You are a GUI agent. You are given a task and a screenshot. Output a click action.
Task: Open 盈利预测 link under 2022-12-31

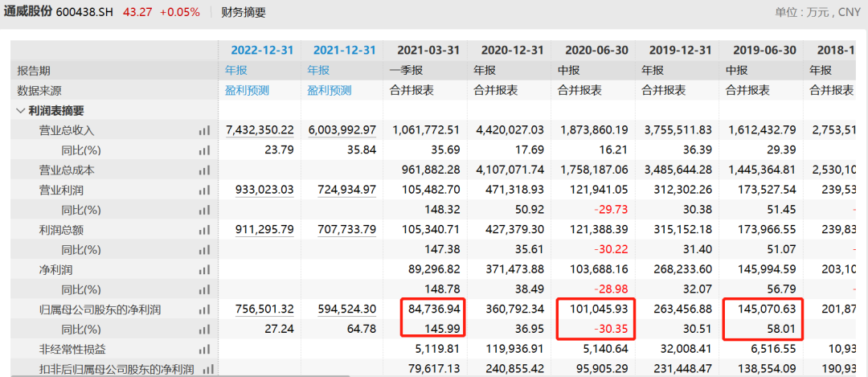point(247,91)
